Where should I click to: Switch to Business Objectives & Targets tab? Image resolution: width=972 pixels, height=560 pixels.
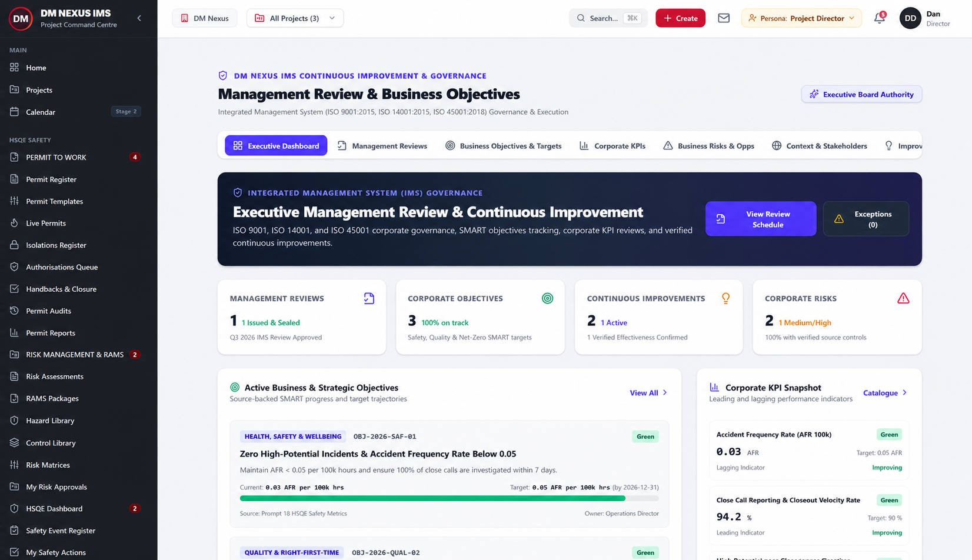[x=504, y=146]
